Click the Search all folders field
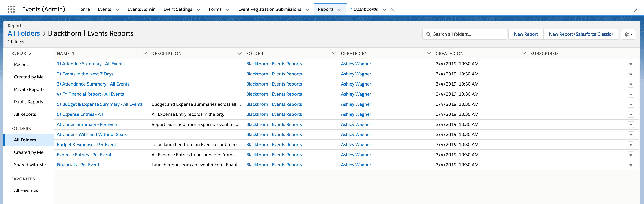Viewport: 644px width, 204px height. click(x=467, y=34)
